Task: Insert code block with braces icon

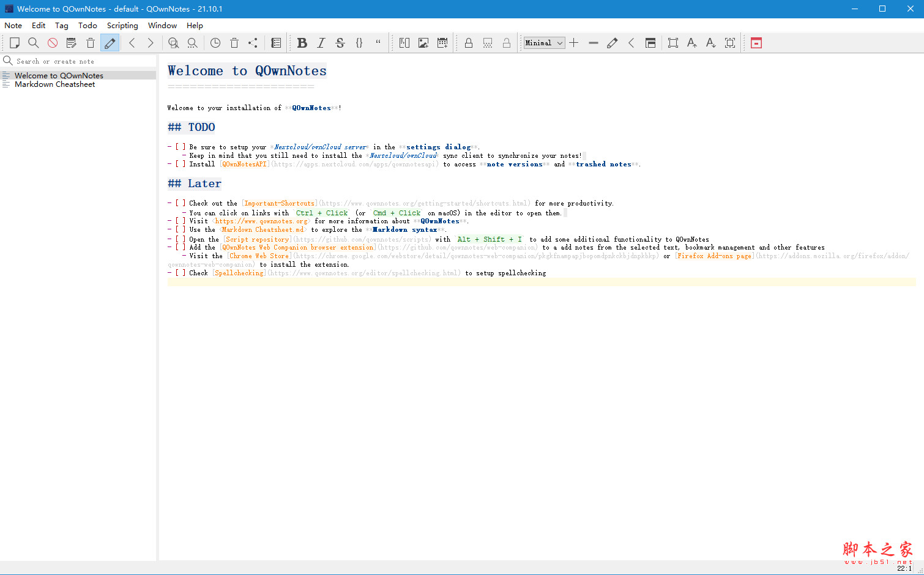Action: [359, 43]
